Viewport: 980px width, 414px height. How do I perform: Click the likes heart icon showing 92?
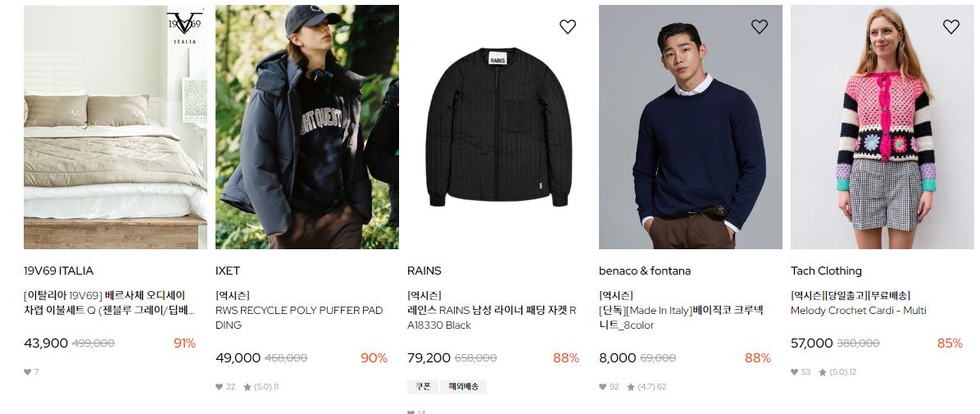(x=602, y=387)
